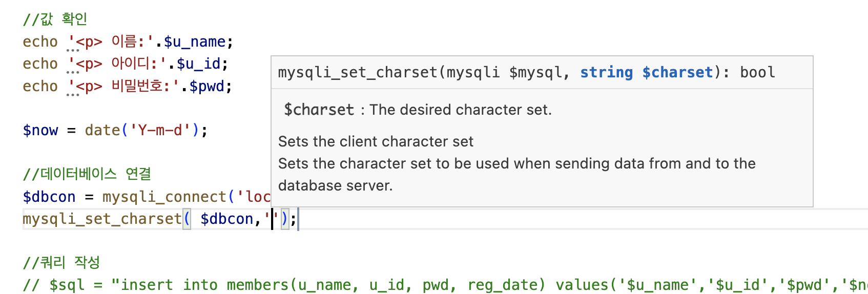Click the 'database server.' text in the tooltip
This screenshot has width=868, height=294.
click(336, 185)
